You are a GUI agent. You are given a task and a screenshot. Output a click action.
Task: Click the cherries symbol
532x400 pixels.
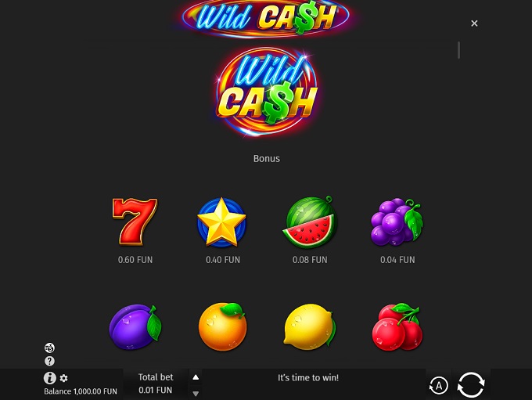coord(397,326)
